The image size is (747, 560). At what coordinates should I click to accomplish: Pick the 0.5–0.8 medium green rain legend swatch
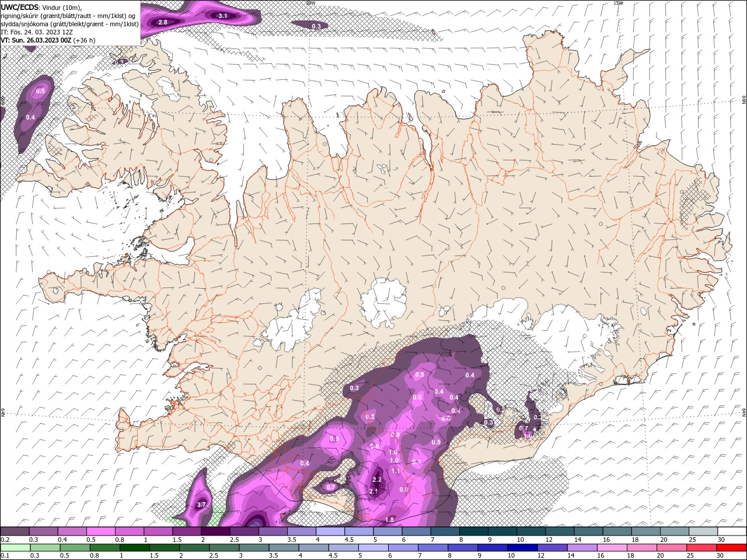[75, 548]
